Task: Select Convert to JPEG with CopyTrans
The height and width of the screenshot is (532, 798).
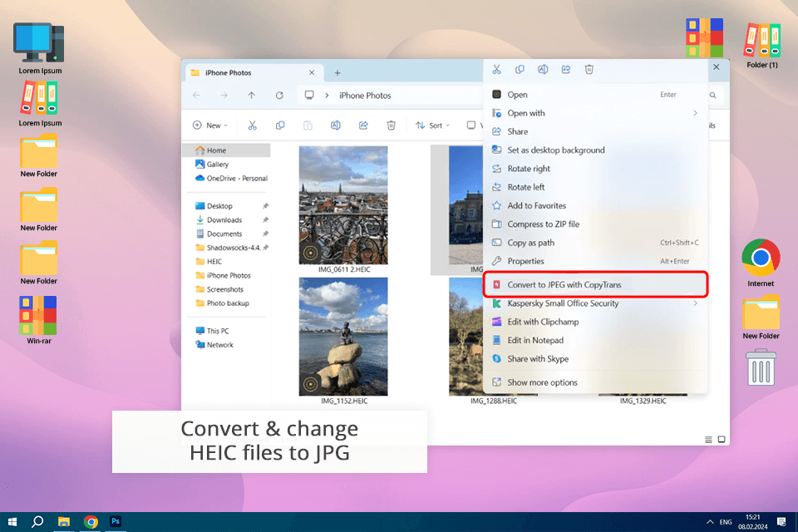Action: click(x=595, y=284)
